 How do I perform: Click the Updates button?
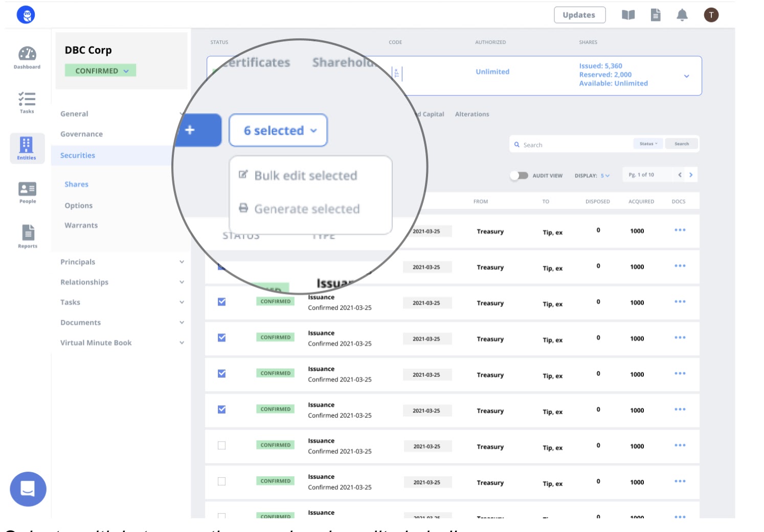(x=579, y=15)
